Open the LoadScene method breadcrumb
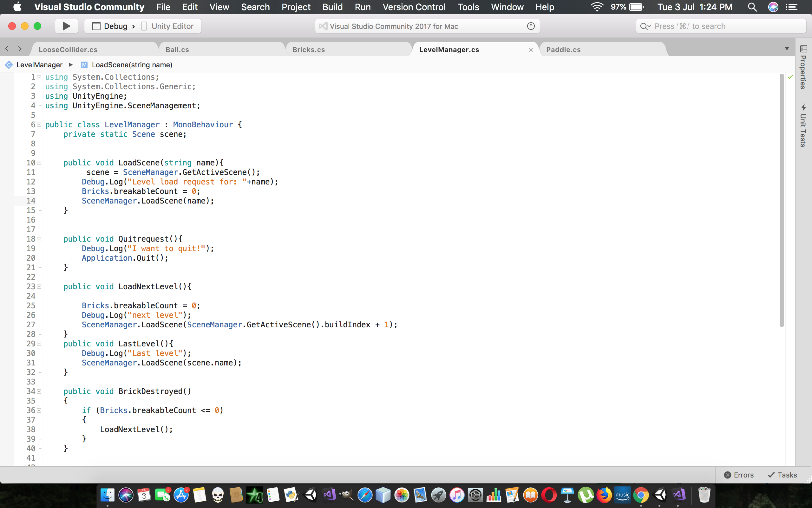This screenshot has height=508, width=812. (127, 64)
